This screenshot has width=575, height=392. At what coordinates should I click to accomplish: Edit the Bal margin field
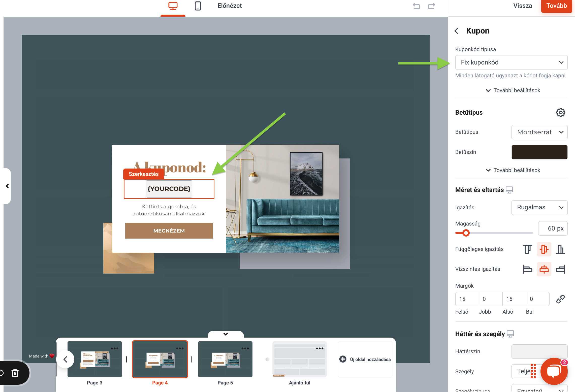pos(538,299)
